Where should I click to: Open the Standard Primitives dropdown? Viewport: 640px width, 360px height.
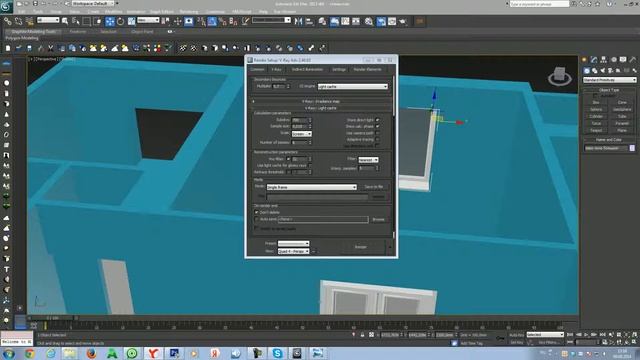(x=609, y=80)
